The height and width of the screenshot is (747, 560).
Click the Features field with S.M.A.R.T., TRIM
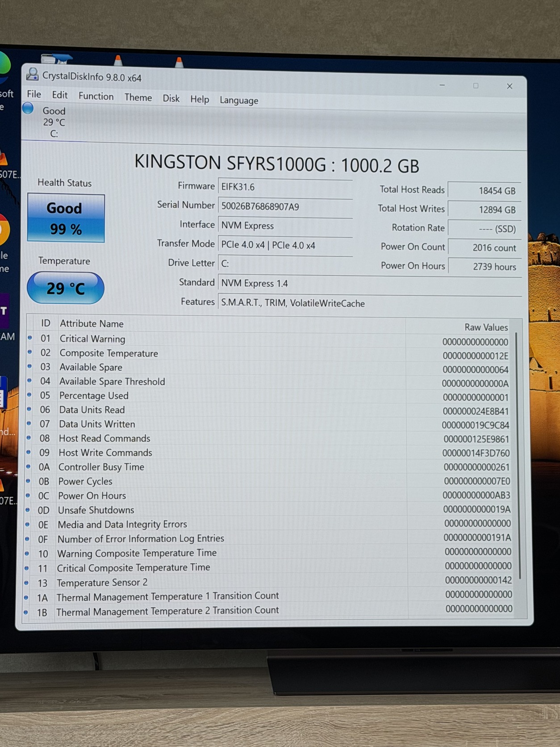click(x=370, y=303)
